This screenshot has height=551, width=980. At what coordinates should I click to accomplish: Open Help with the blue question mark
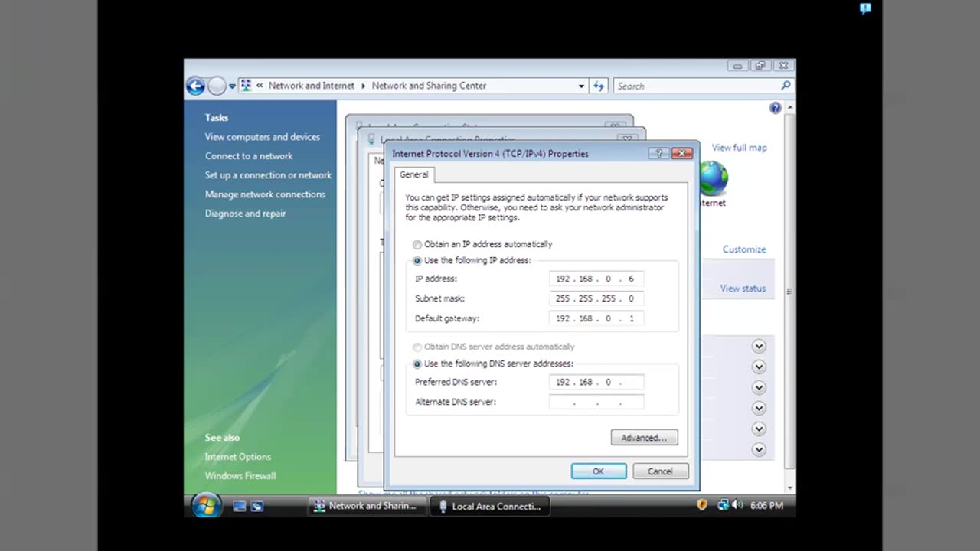[x=775, y=108]
